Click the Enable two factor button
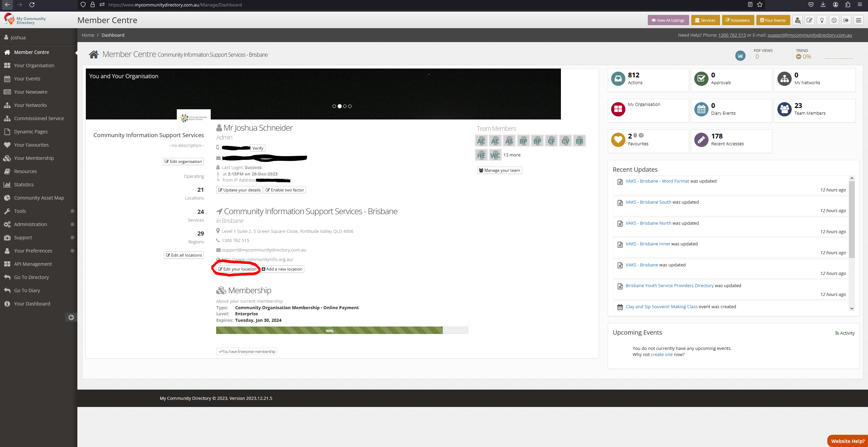This screenshot has height=447, width=868. coord(285,190)
